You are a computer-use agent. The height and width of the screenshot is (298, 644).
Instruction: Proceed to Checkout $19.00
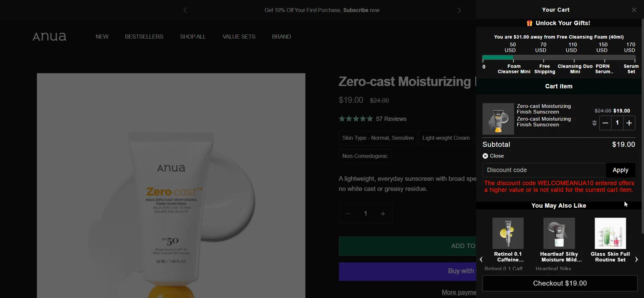pos(560,283)
